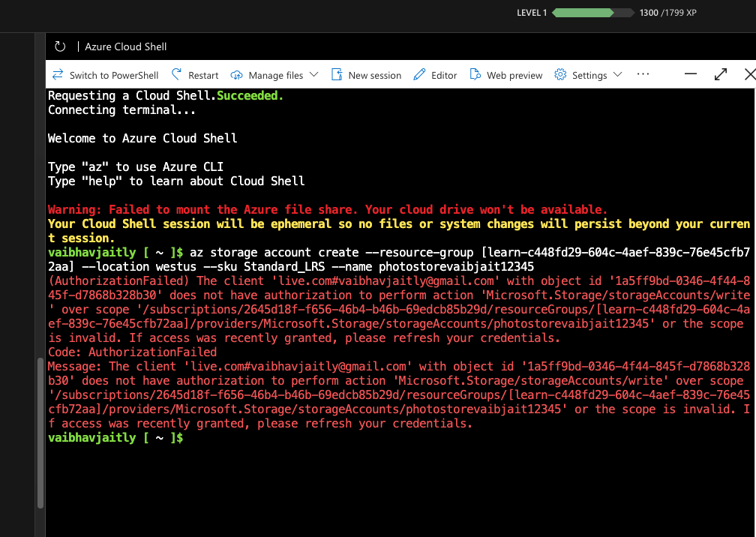
Task: Open the Editor via its label
Action: point(444,75)
